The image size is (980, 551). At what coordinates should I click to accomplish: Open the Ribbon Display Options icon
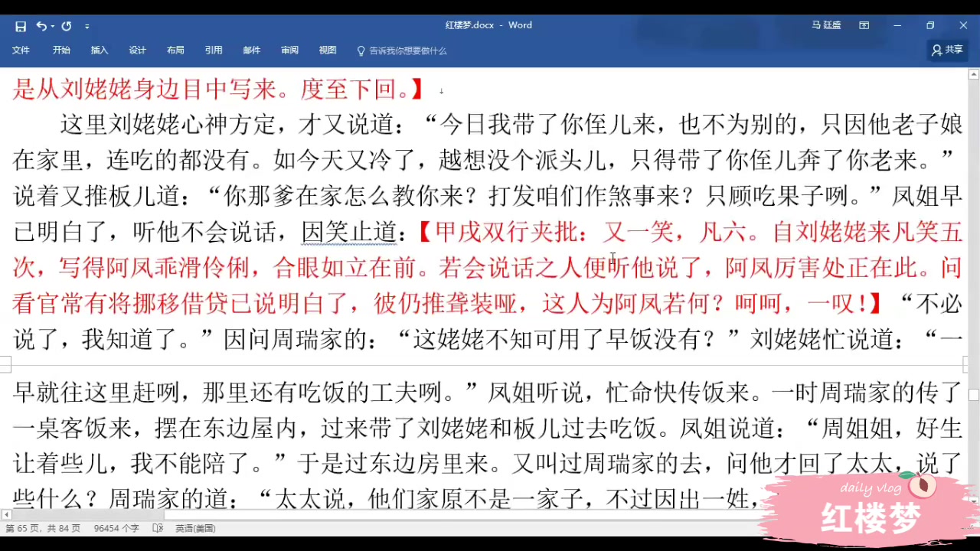coord(864,25)
